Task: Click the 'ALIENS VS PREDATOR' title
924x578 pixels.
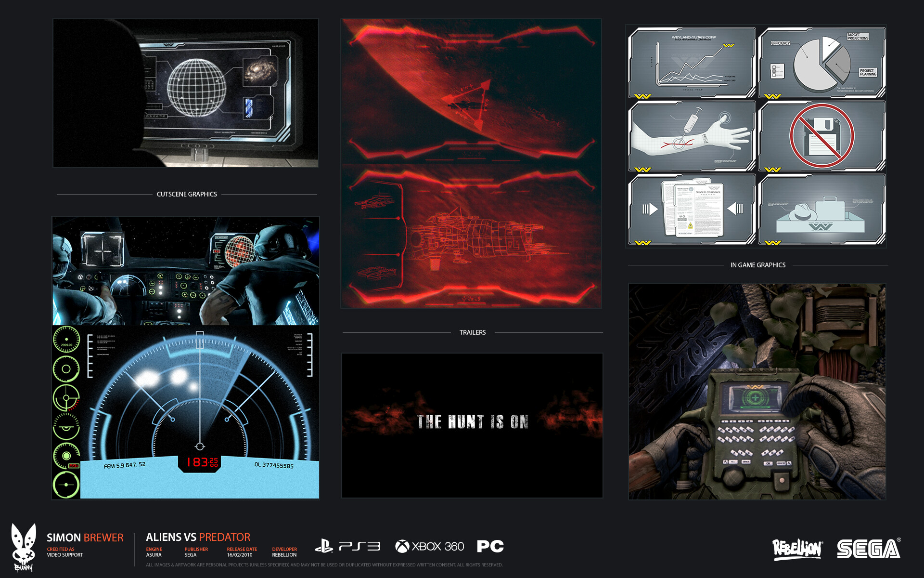Action: [x=198, y=537]
